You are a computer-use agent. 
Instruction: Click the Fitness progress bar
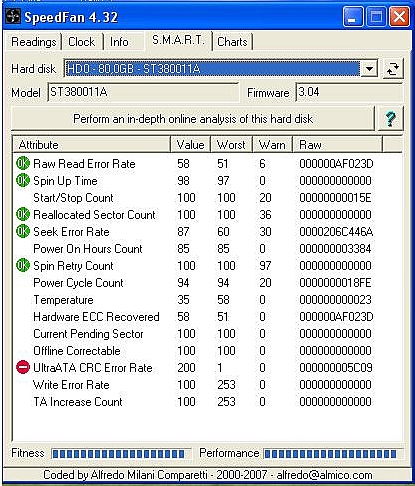click(121, 454)
